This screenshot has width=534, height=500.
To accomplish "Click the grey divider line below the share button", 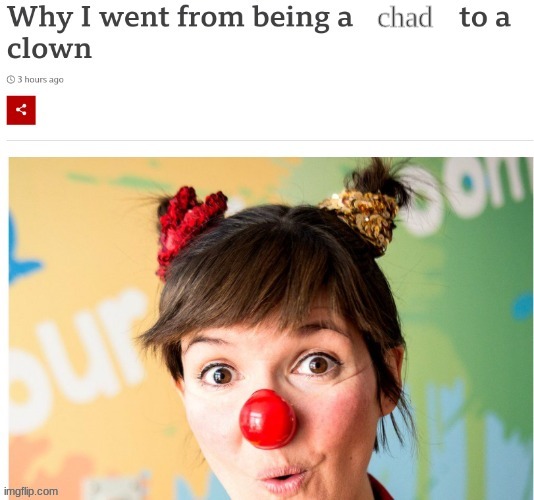I will pyautogui.click(x=270, y=140).
